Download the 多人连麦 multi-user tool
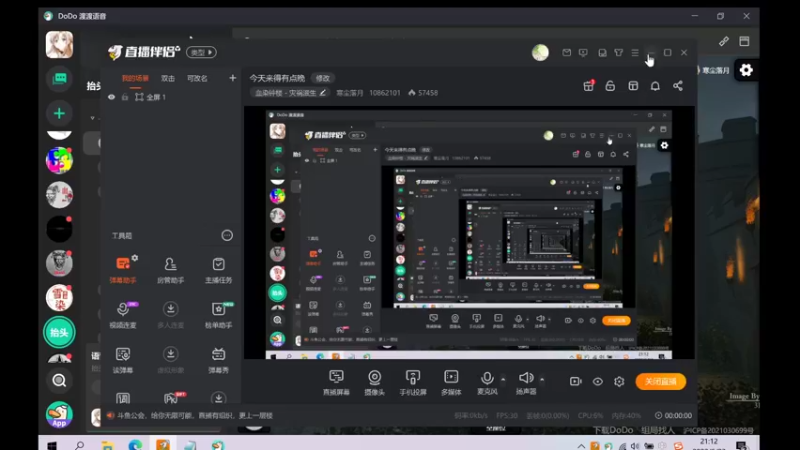Viewport: 800px width, 450px height. click(x=170, y=315)
